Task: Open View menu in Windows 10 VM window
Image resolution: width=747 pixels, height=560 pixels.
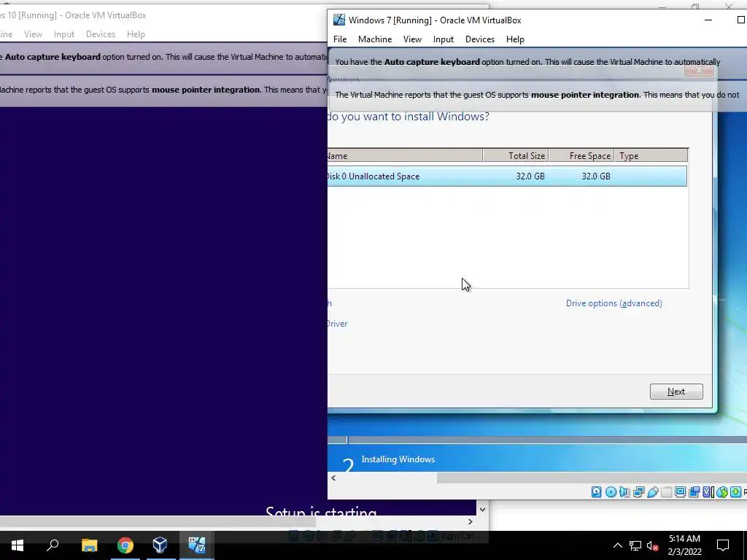Action: [x=33, y=34]
